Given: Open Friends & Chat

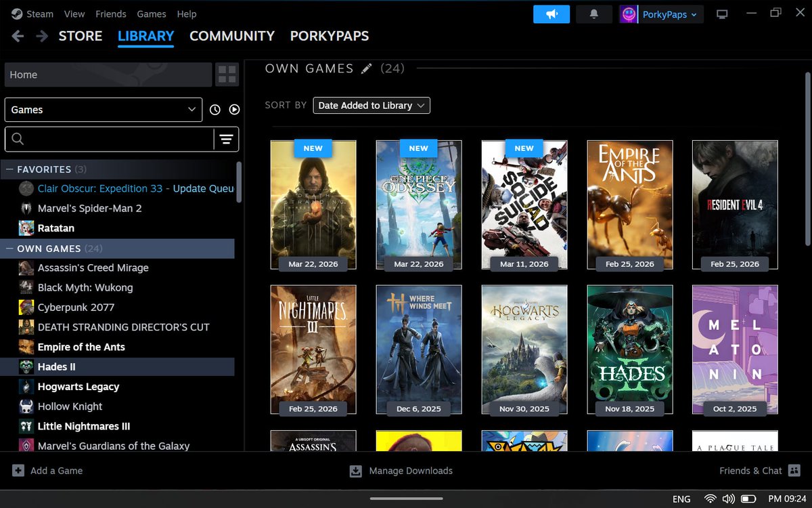Looking at the screenshot, I should point(760,471).
